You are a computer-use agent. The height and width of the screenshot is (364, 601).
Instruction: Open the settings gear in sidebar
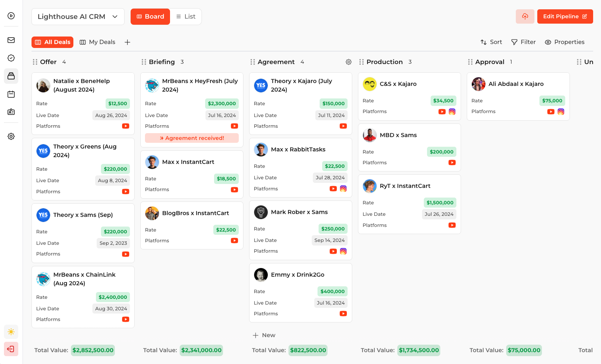11,136
